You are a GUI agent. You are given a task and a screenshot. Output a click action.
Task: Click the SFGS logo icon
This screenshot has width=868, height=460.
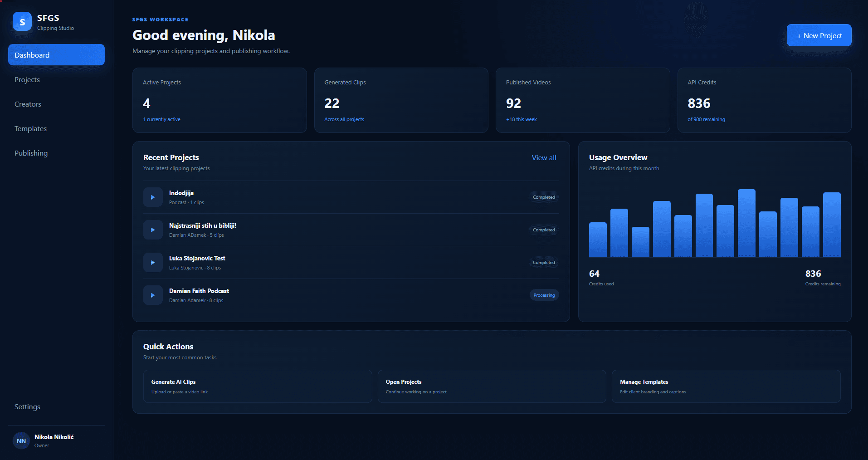tap(22, 21)
